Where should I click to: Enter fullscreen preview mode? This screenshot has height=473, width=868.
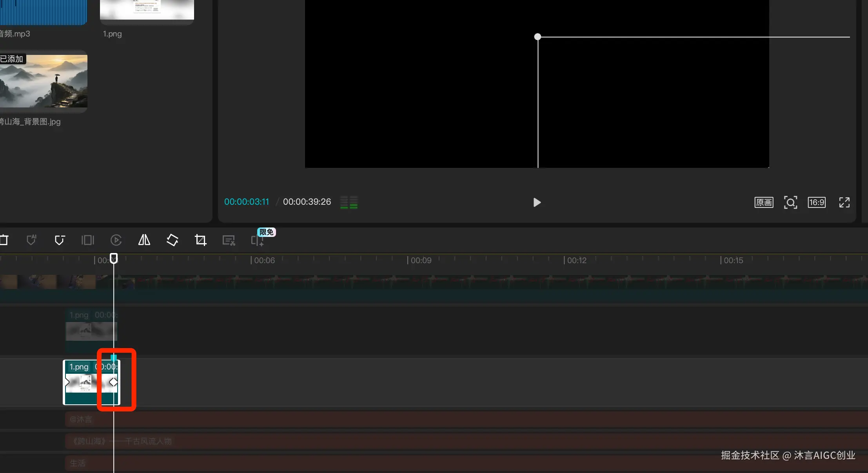[x=844, y=202]
